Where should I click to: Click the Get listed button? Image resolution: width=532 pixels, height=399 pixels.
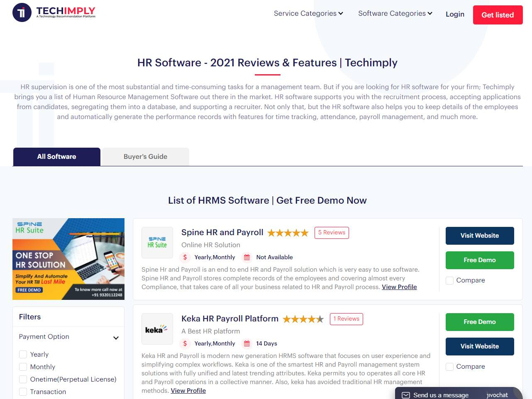click(x=498, y=15)
